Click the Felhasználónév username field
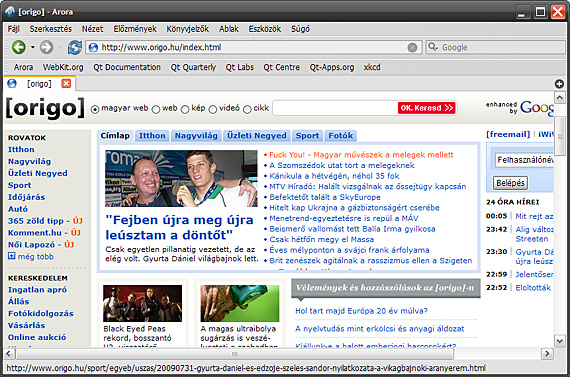Viewport: 570px width, 377px height. click(x=524, y=160)
